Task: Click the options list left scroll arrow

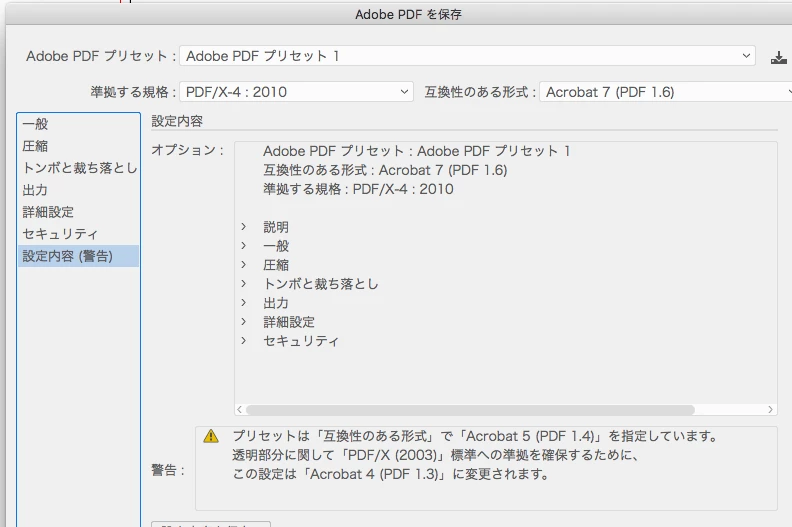Action: click(x=240, y=410)
